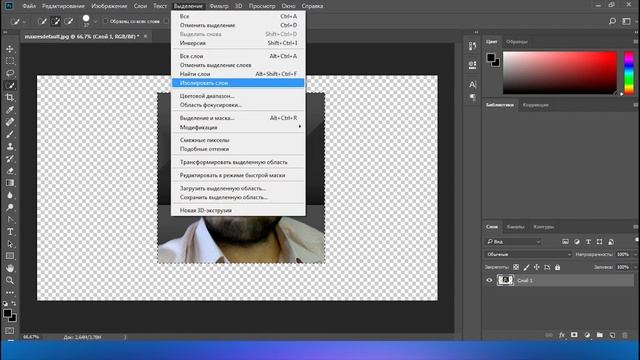Viewport: 640px width, 360px height.
Task: Add a layer mask
Action: tap(574, 335)
